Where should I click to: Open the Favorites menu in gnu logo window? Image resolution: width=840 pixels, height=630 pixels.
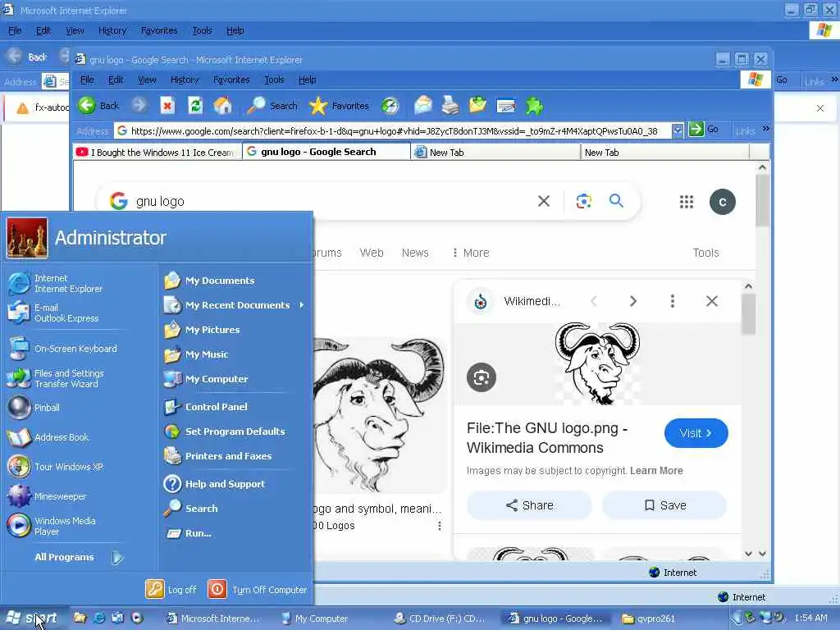point(231,80)
